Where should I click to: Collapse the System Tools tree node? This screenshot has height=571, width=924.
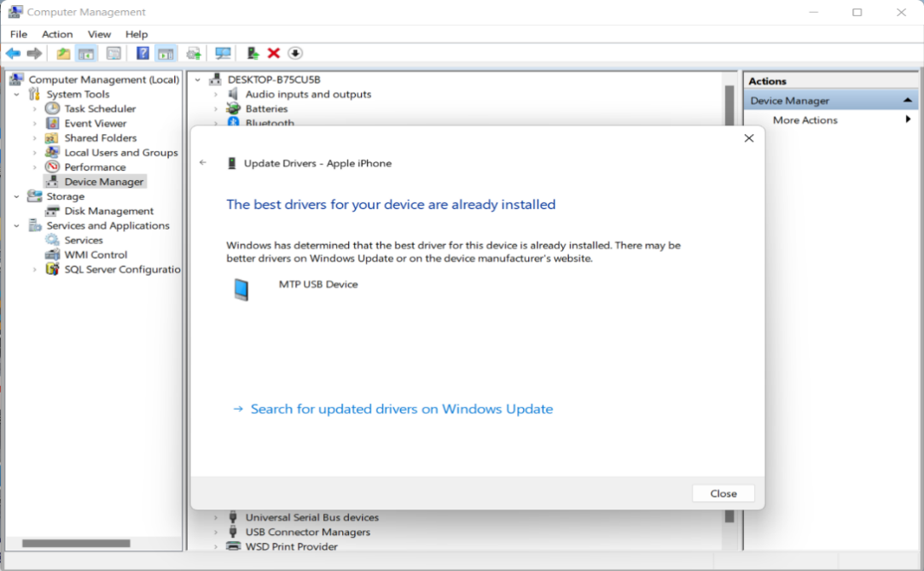click(16, 94)
